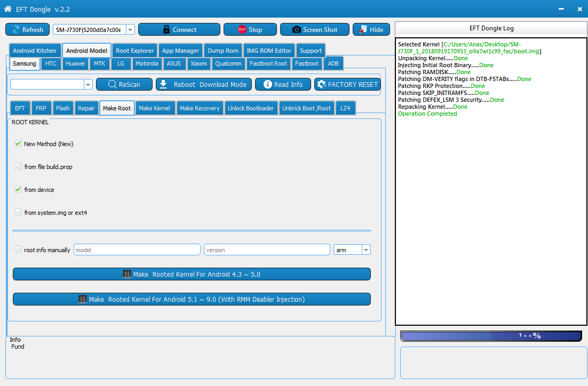Click the EFT Dongle Log header
588x386 pixels.
click(x=491, y=28)
